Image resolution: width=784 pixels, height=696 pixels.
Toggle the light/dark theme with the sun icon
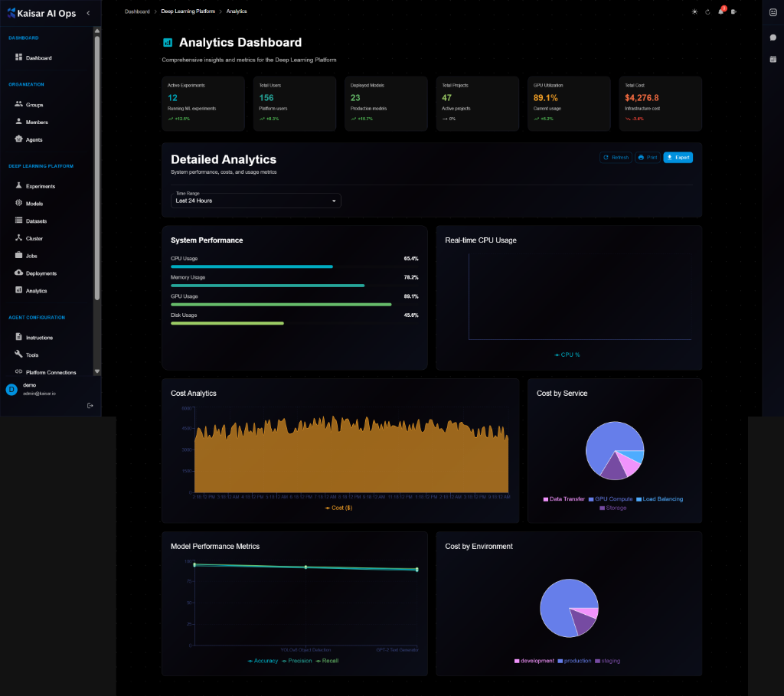point(694,12)
